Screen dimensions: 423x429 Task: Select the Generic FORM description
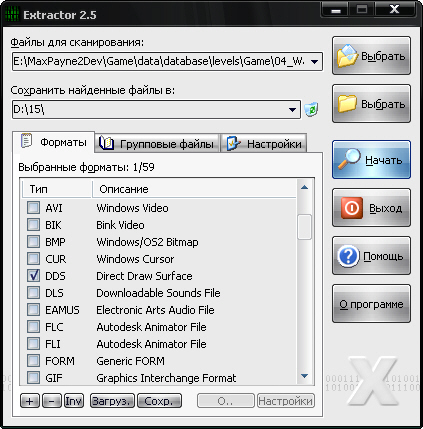pos(130,361)
